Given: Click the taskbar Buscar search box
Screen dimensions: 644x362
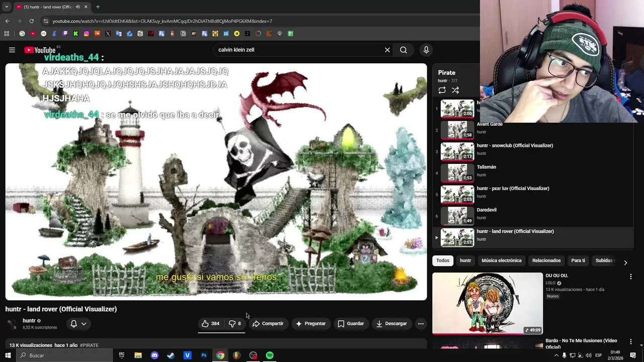Looking at the screenshot, I should [64, 355].
